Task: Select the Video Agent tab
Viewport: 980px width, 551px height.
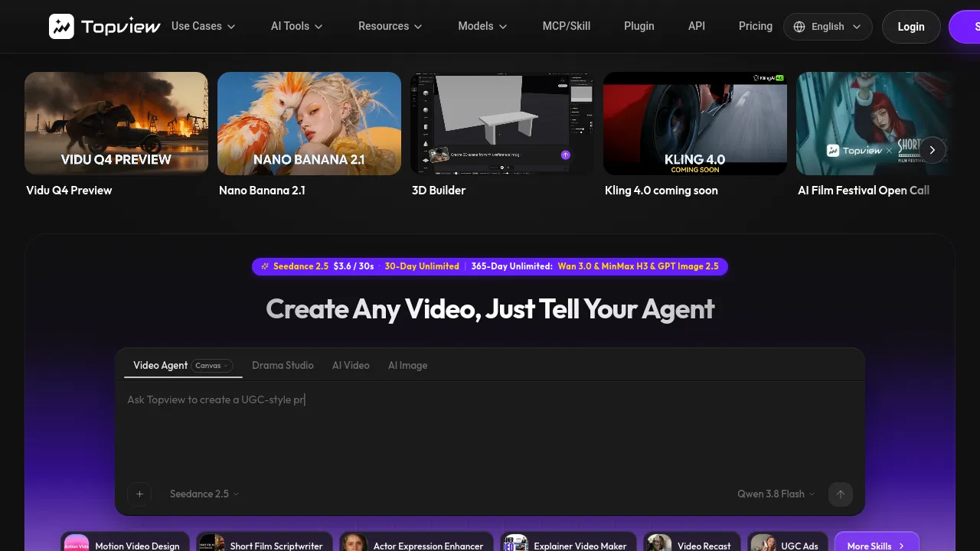Action: click(x=160, y=365)
